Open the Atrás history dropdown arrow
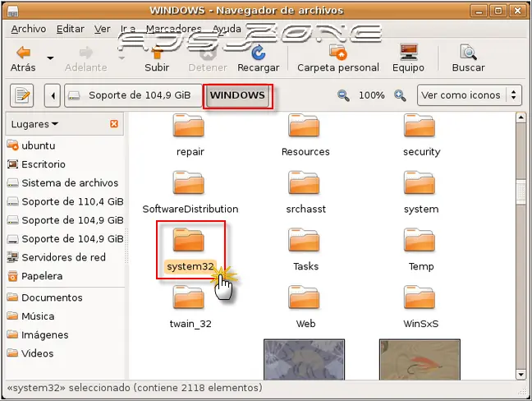This screenshot has height=401, width=532. (x=50, y=58)
